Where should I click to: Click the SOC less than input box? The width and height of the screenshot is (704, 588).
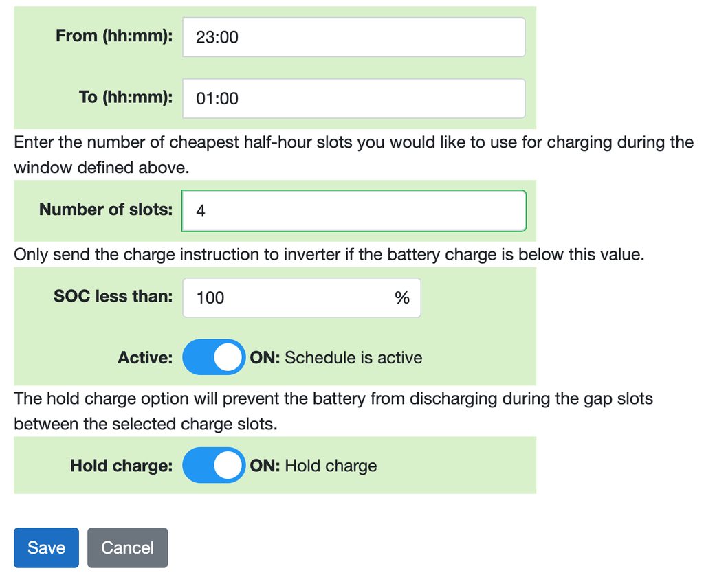289,297
